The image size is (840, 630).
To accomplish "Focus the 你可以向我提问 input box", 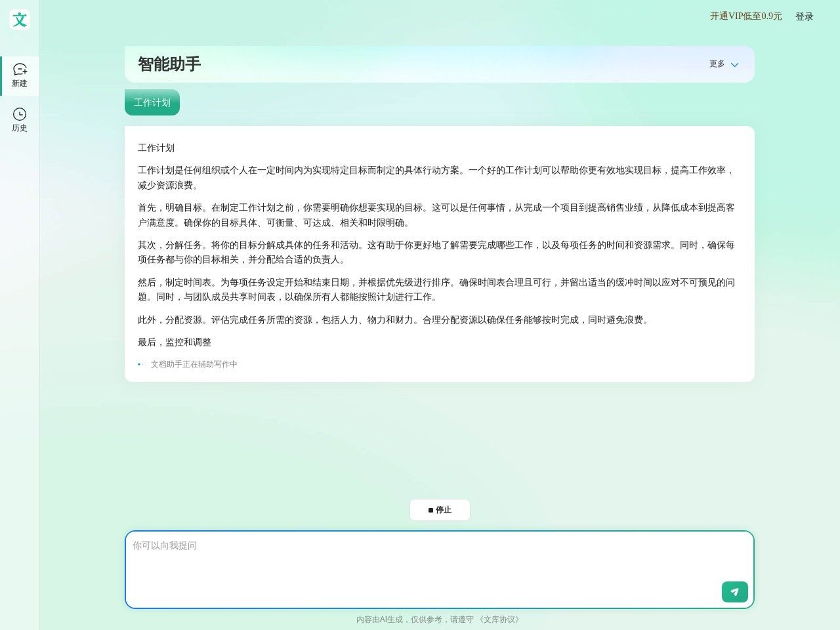I will coord(440,570).
